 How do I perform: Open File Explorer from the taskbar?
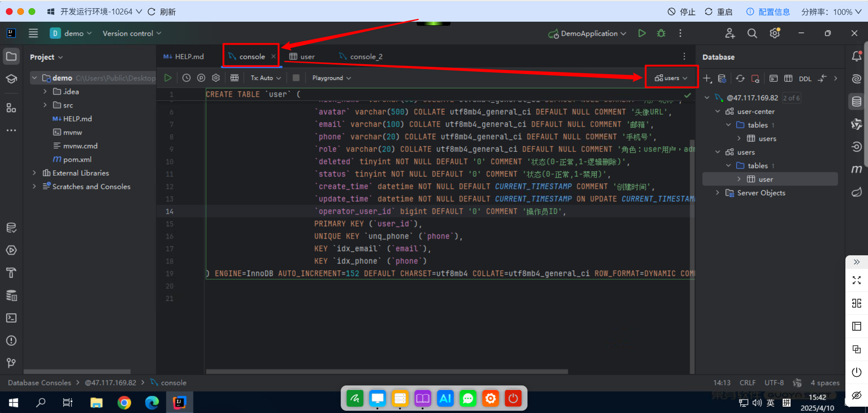(x=96, y=402)
